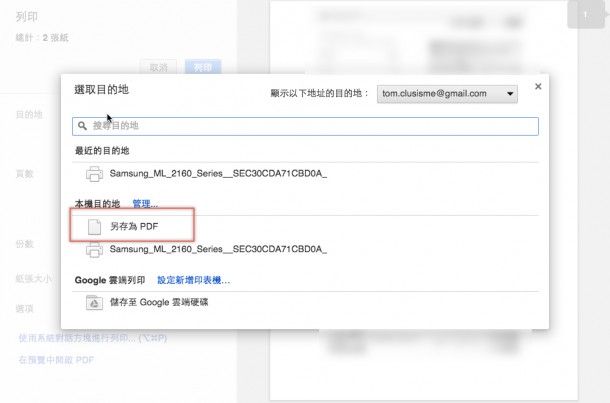The image size is (610, 403).
Task: Open 在預覽中開啟 PDF link
Action: (x=56, y=360)
